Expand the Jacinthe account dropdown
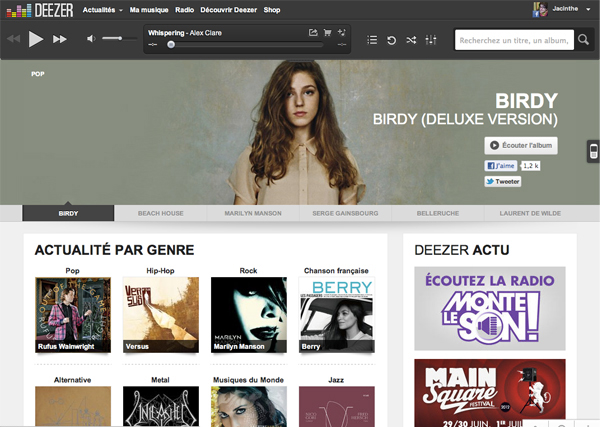 click(588, 9)
